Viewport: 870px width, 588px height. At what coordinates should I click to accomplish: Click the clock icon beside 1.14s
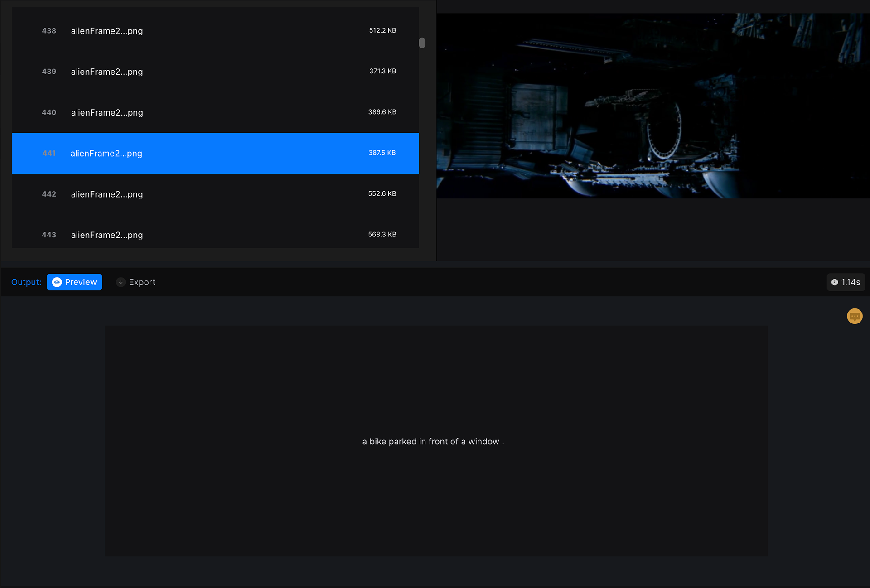[x=834, y=282]
